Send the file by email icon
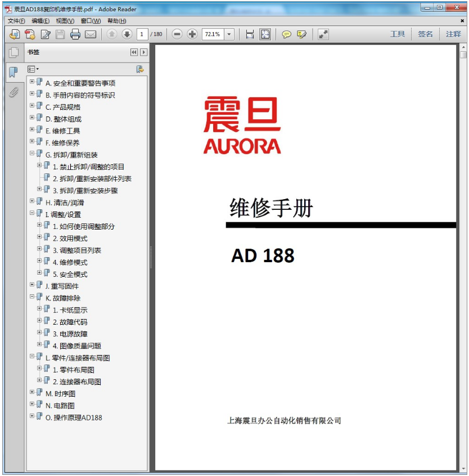469x476 pixels. (91, 34)
